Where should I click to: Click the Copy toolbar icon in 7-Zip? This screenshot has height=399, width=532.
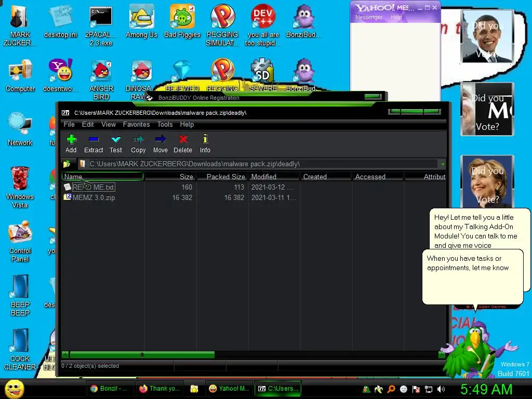[x=138, y=143]
